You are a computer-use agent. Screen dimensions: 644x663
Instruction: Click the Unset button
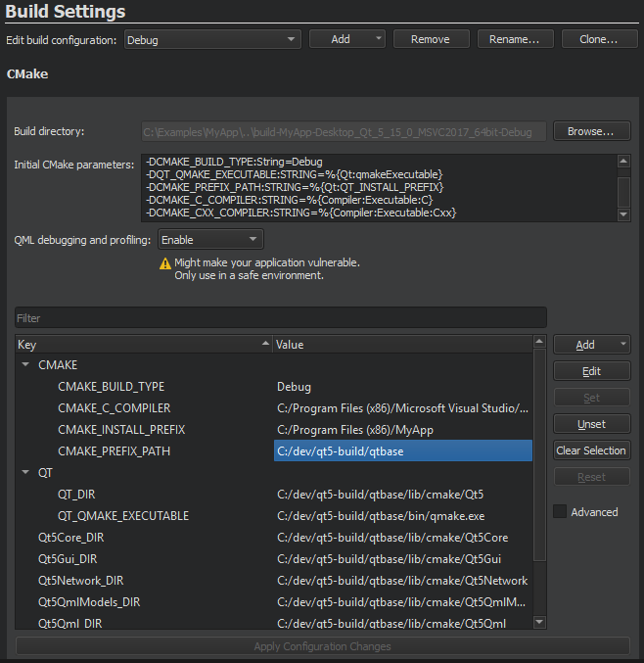click(591, 424)
